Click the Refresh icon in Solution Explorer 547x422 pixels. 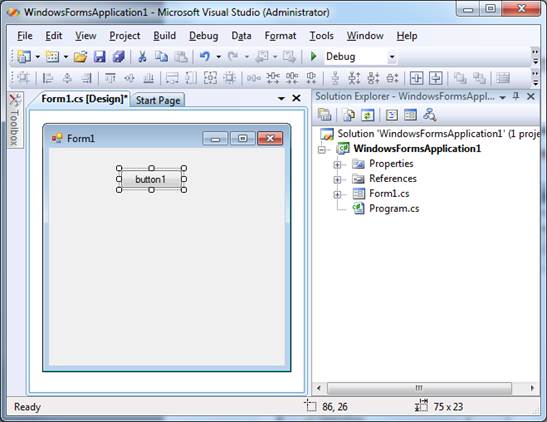pos(368,115)
